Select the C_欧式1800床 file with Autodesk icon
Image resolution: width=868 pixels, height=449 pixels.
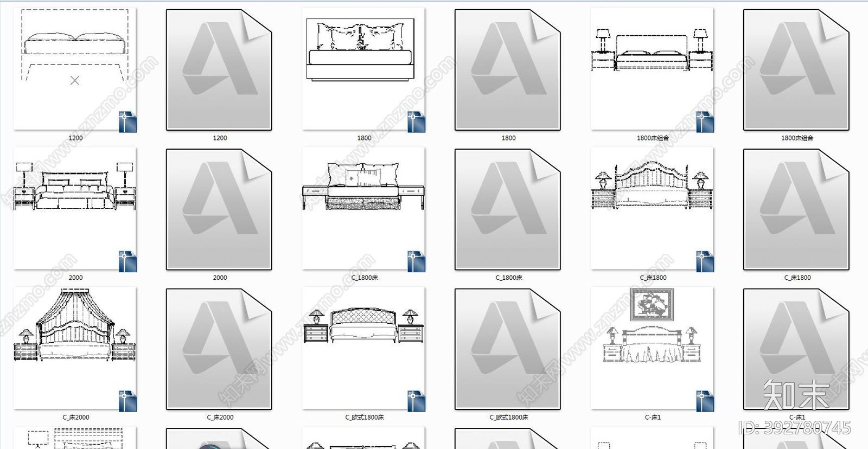click(x=508, y=349)
